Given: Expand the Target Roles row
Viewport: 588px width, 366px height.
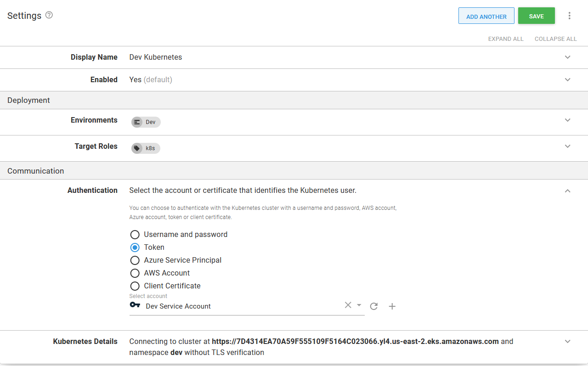Looking at the screenshot, I should pyautogui.click(x=567, y=146).
